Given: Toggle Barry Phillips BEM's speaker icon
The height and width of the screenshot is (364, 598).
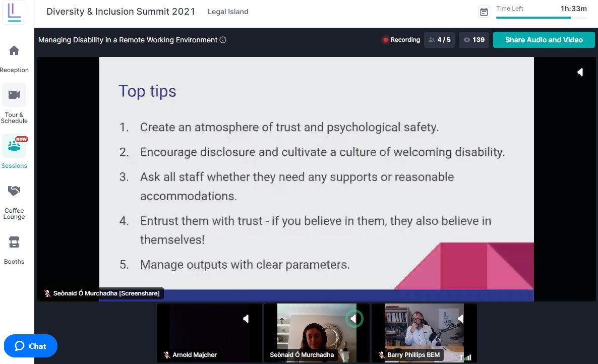Looking at the screenshot, I should click(461, 319).
